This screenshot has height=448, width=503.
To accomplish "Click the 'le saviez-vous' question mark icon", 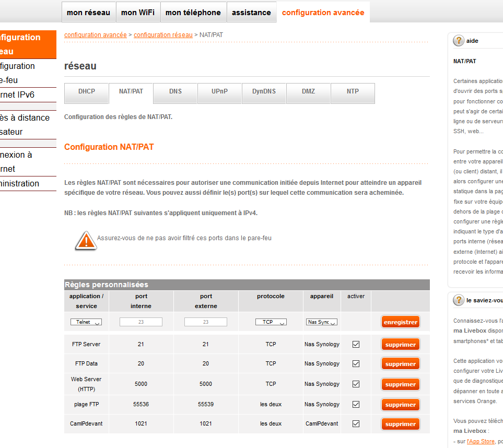I will (x=459, y=300).
